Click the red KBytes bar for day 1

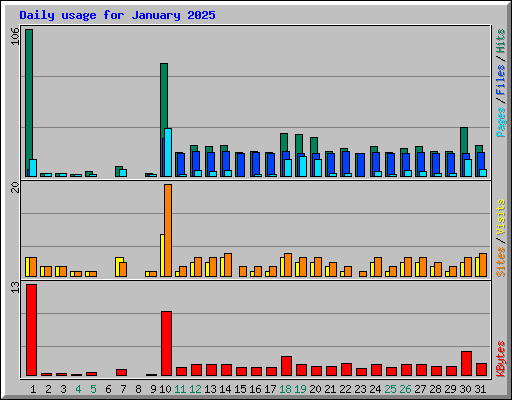pos(31,330)
